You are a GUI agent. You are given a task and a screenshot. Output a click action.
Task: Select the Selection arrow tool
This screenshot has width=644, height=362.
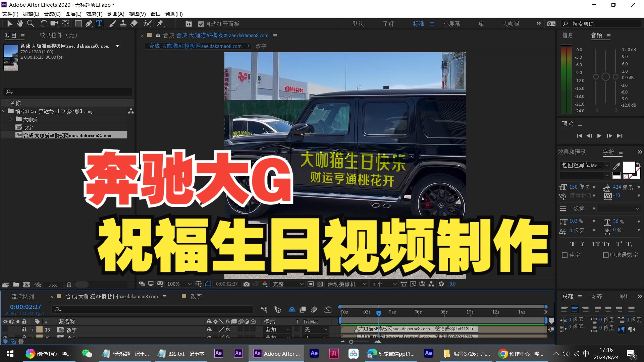coord(10,23)
